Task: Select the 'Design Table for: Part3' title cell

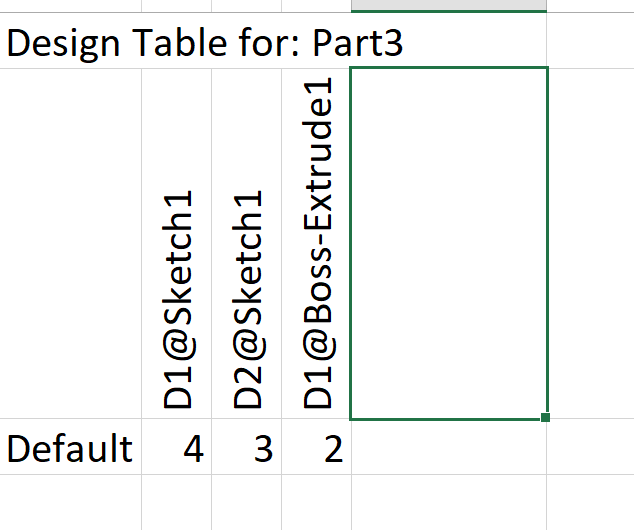Action: tap(205, 42)
